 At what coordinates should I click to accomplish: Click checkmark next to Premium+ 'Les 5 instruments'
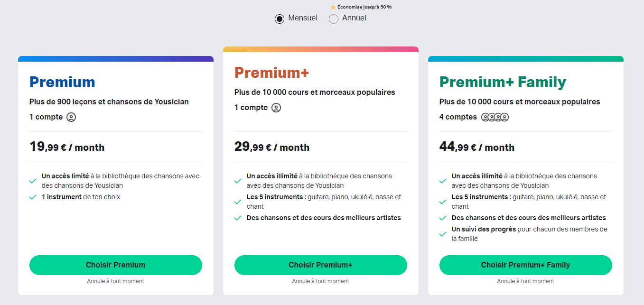tap(238, 202)
